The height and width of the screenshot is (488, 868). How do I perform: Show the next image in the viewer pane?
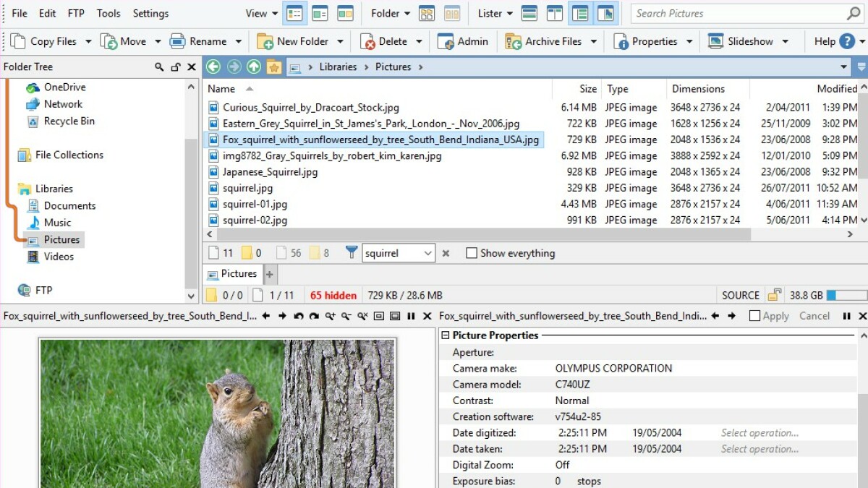282,316
